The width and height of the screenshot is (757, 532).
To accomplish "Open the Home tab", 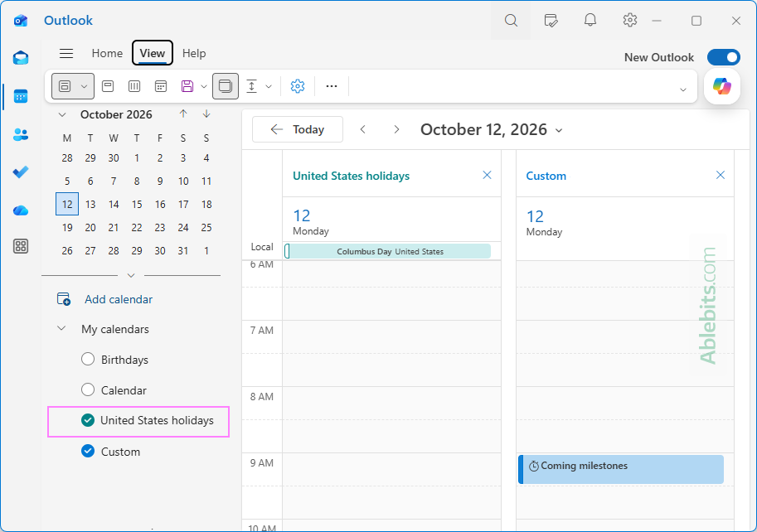I will coord(107,53).
